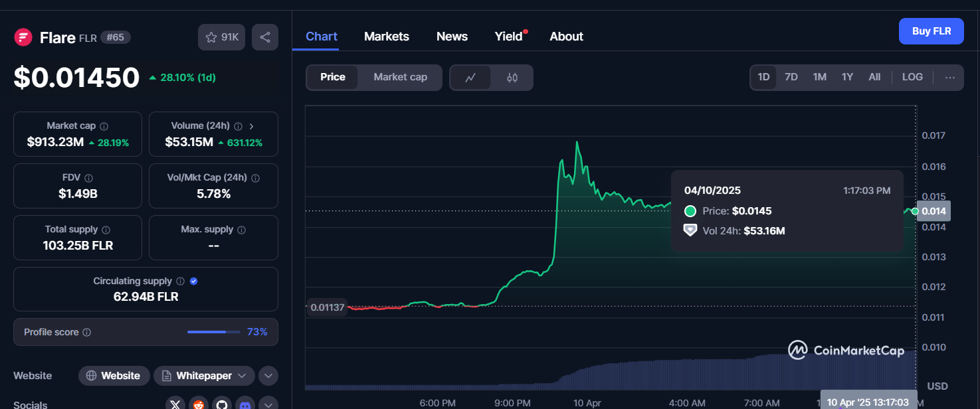Open Flare's Website link
Screen dimensions: 980x409
tap(113, 376)
